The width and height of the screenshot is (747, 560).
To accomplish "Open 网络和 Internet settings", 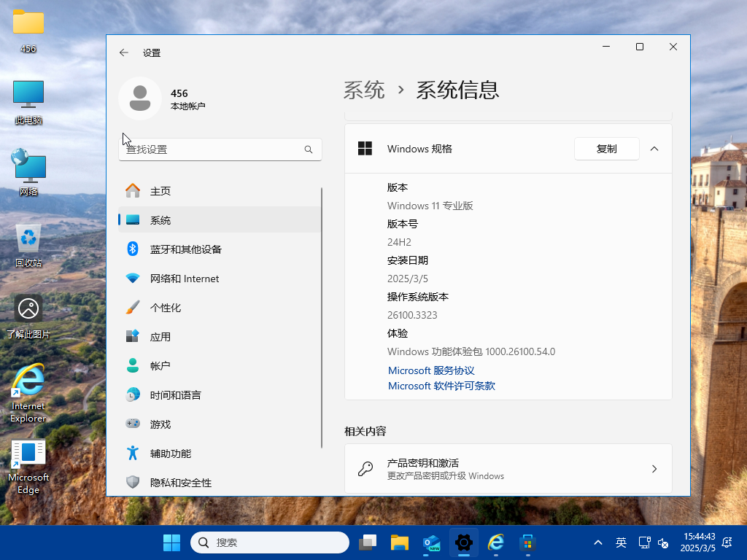I will [x=220, y=279].
